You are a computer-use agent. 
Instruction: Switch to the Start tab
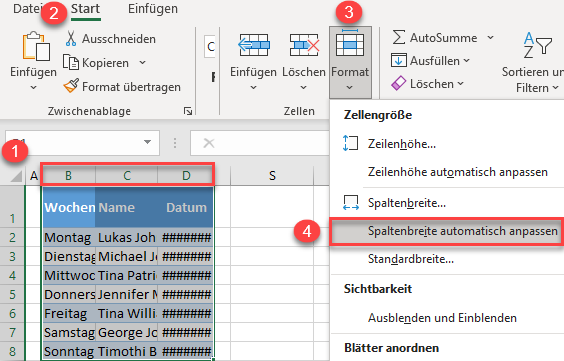85,9
